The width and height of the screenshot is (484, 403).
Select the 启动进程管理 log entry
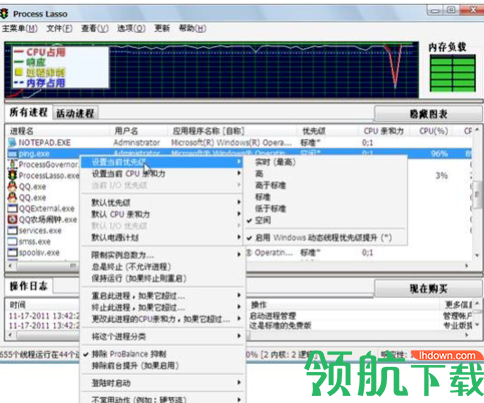coord(273,316)
